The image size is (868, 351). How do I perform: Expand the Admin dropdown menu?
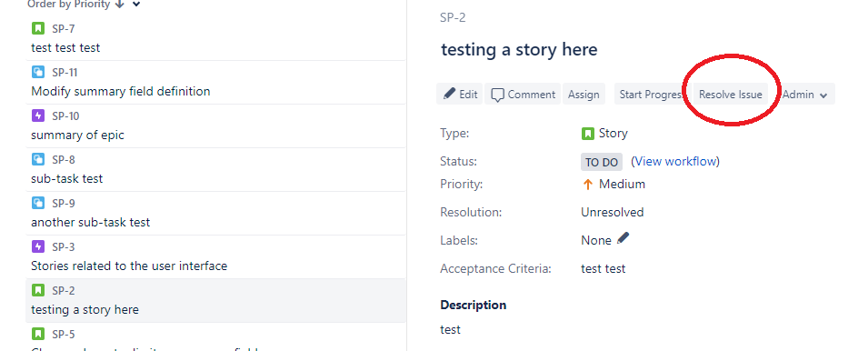point(805,95)
